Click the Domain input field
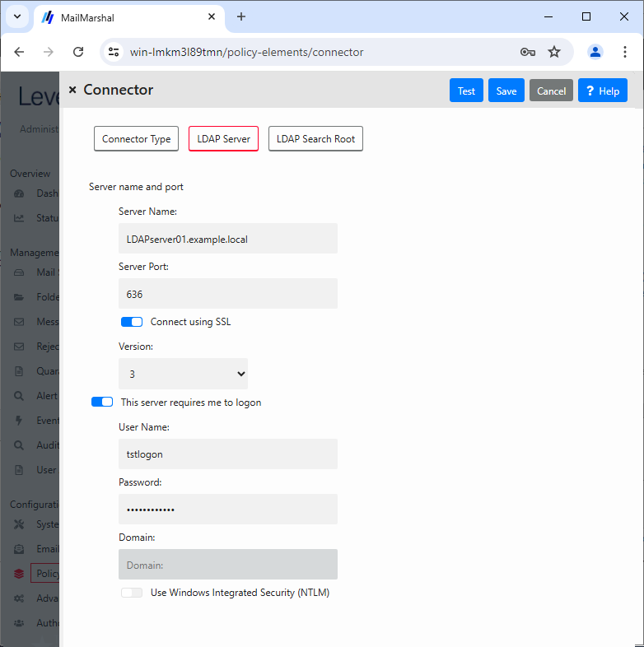The width and height of the screenshot is (644, 647). click(228, 564)
